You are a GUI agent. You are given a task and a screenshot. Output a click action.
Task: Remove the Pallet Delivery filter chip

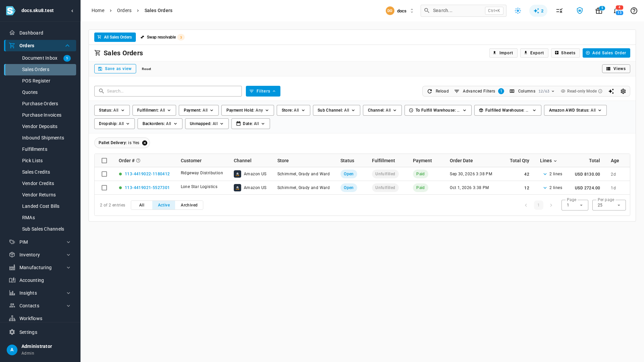[x=145, y=143]
